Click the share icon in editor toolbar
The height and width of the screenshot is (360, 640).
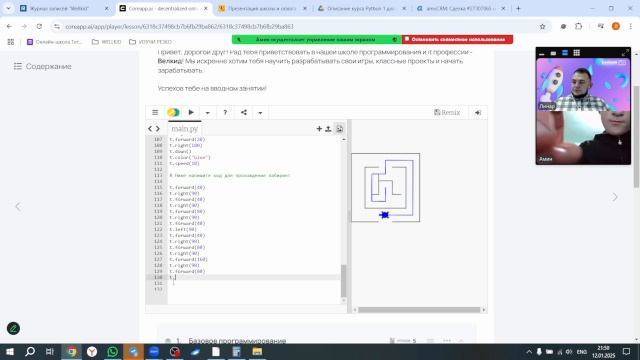(244, 112)
